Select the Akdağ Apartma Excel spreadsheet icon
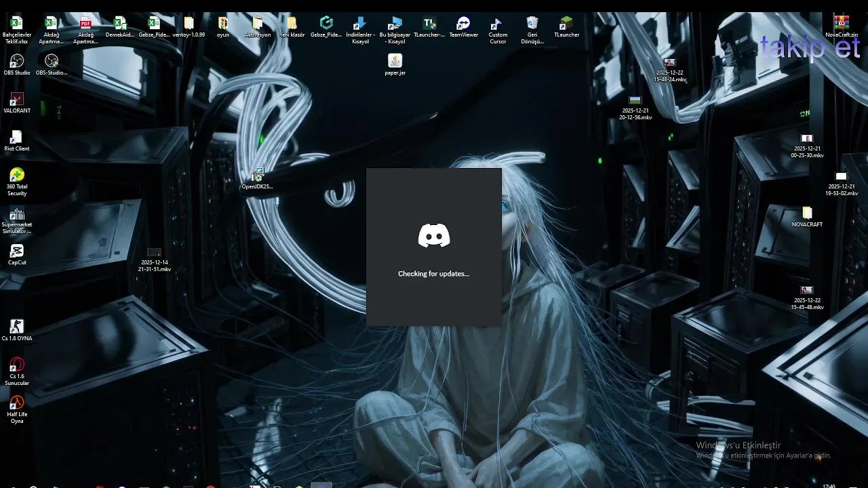868x488 pixels. (52, 24)
